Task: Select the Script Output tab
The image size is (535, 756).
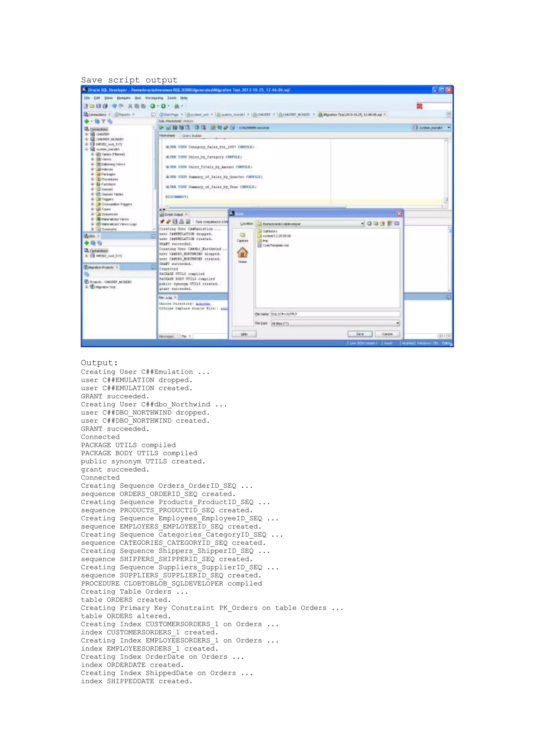Action: [x=173, y=214]
